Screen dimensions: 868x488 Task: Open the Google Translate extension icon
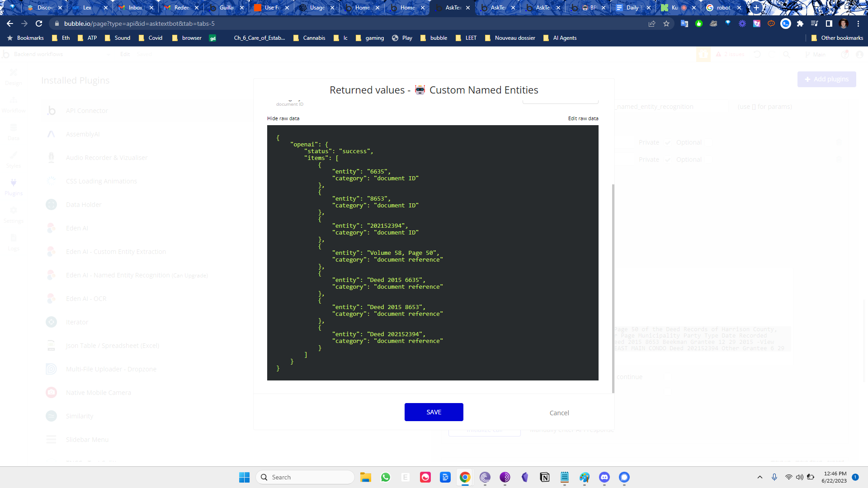[684, 23]
